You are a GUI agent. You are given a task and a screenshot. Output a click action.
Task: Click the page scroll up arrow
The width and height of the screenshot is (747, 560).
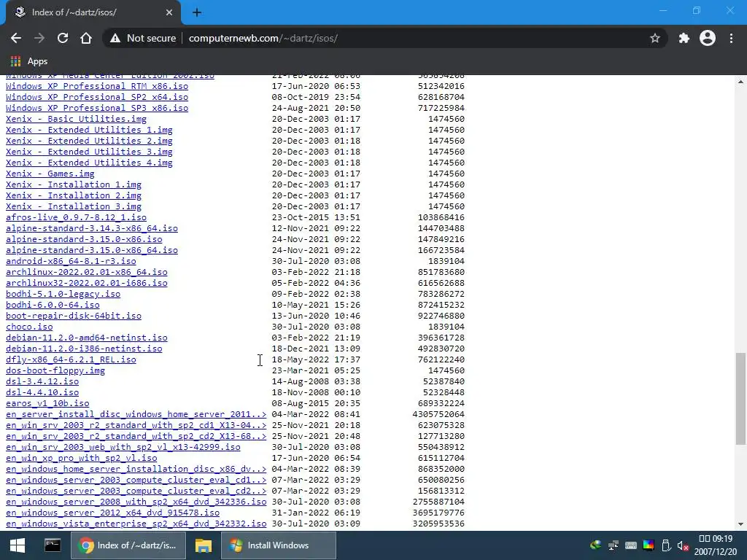(740, 82)
